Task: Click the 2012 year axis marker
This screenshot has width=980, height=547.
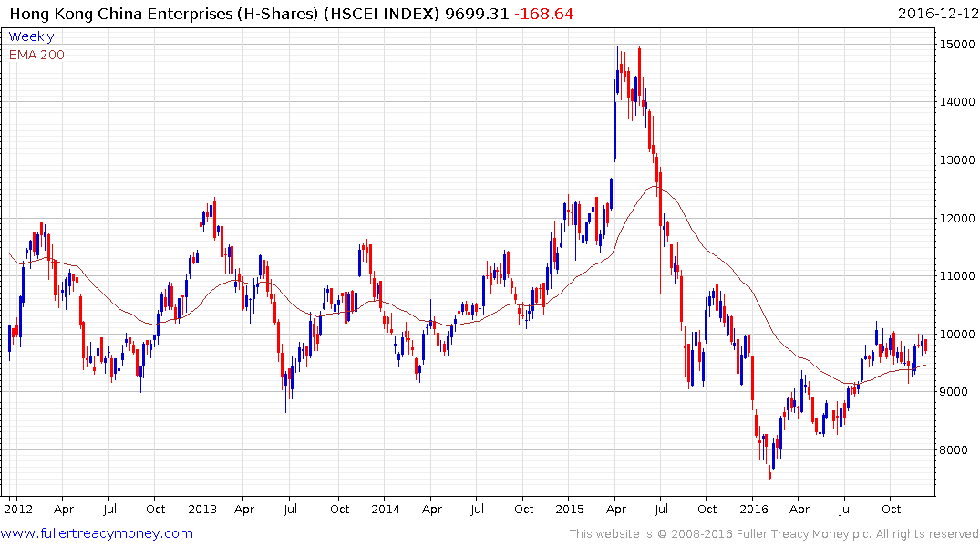Action: [x=18, y=510]
